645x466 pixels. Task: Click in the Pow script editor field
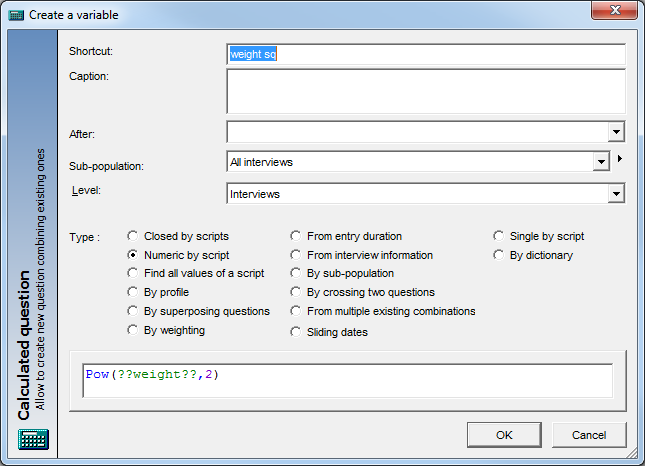348,380
